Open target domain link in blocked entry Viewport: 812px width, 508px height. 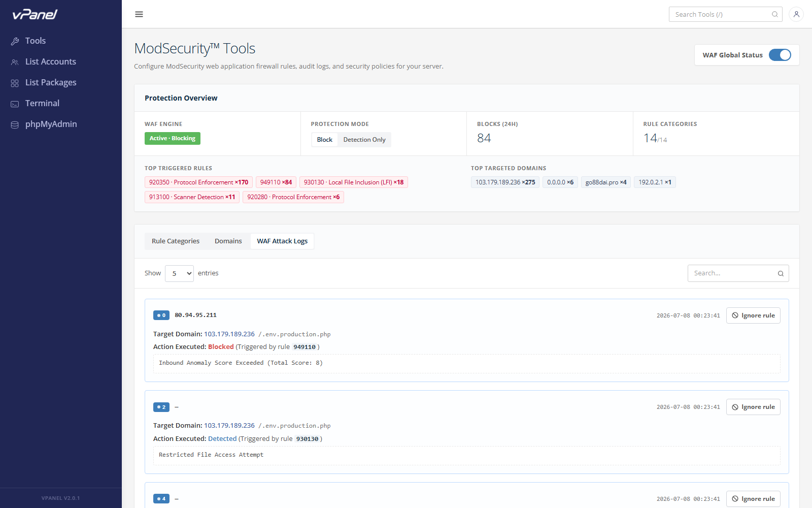tap(229, 334)
